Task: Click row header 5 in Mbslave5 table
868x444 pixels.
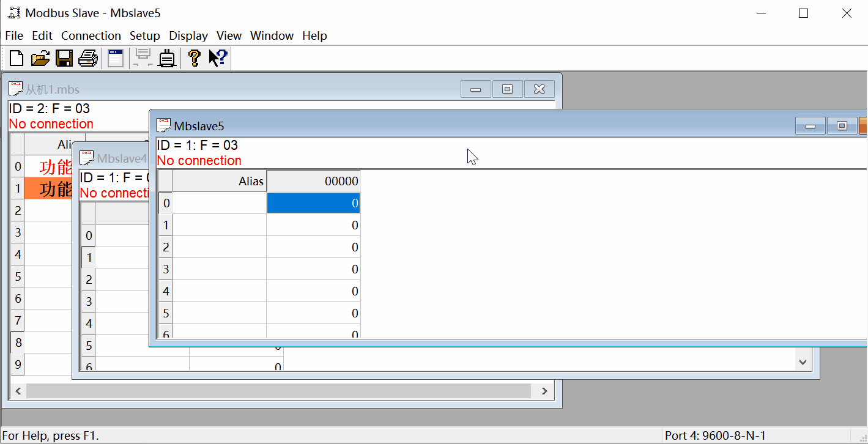Action: 166,313
